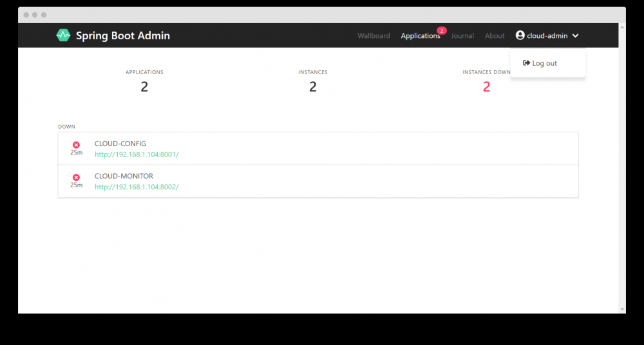Viewport: 644px width, 345px height.
Task: Open the About tab
Action: (x=495, y=36)
